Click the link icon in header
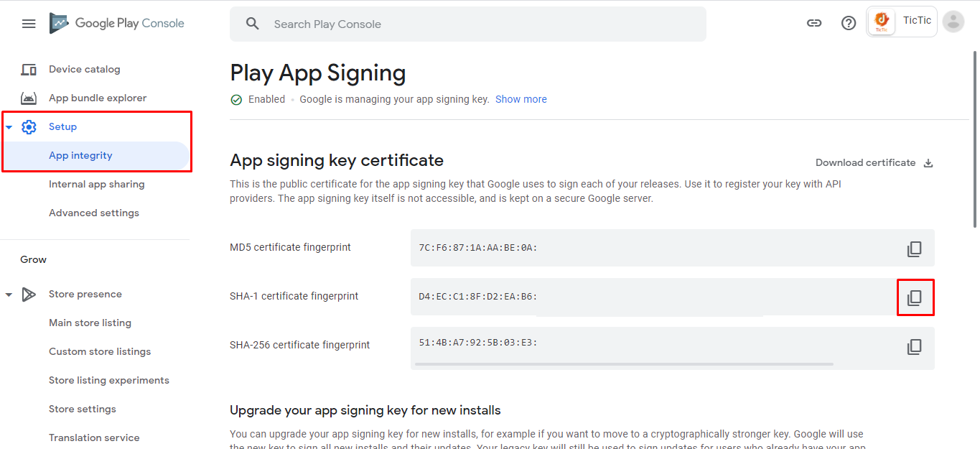Screen dimensions: 980x449 tap(814, 23)
